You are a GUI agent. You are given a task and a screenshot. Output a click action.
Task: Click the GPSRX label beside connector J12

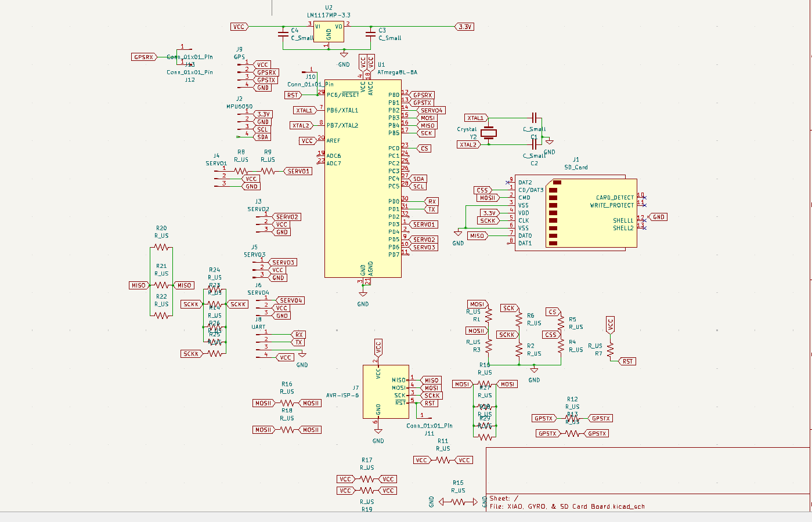pyautogui.click(x=143, y=57)
